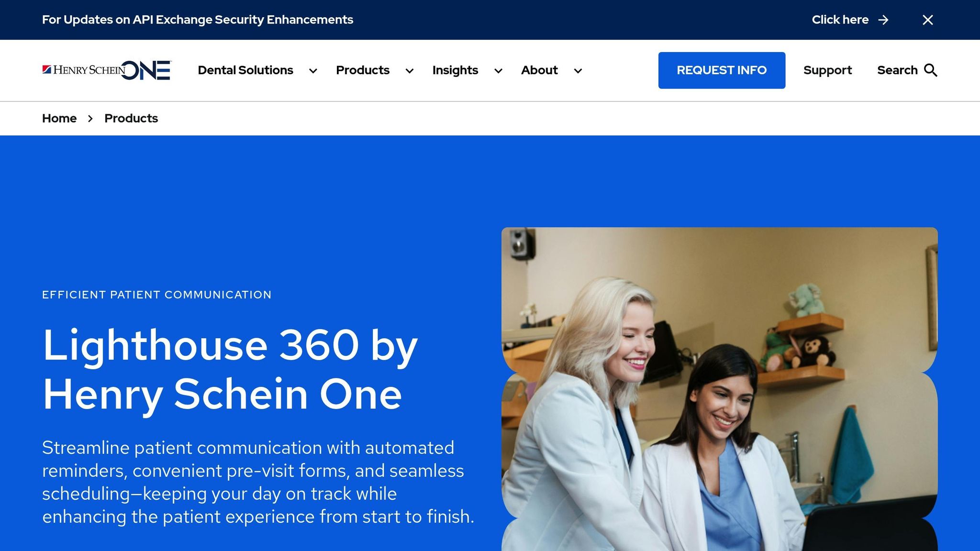Viewport: 980px width, 551px height.
Task: Click the Search text in header
Action: (x=897, y=70)
